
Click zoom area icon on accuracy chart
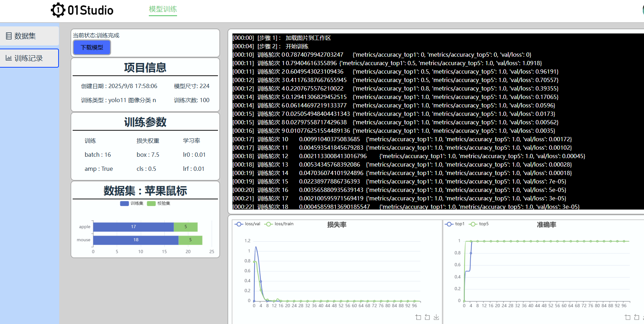coord(627,317)
